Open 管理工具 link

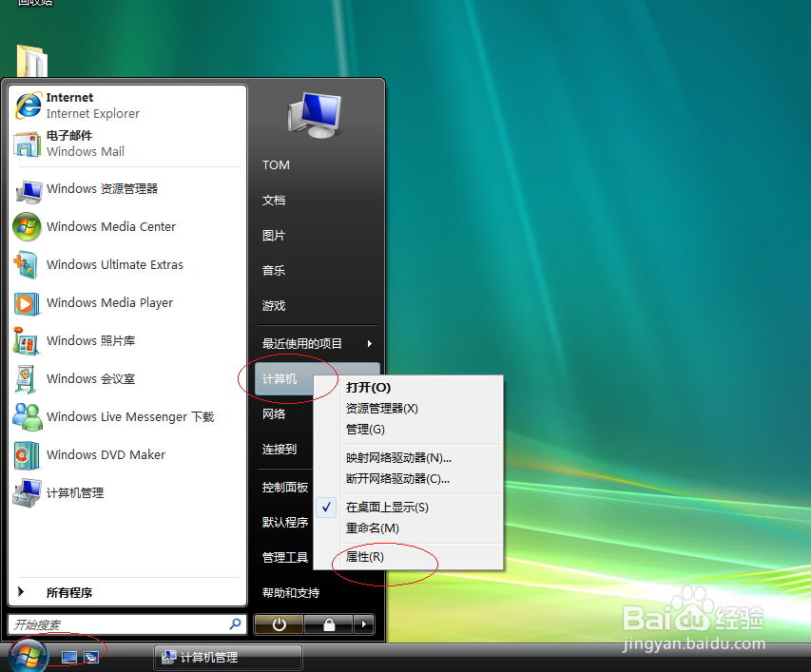(x=285, y=557)
